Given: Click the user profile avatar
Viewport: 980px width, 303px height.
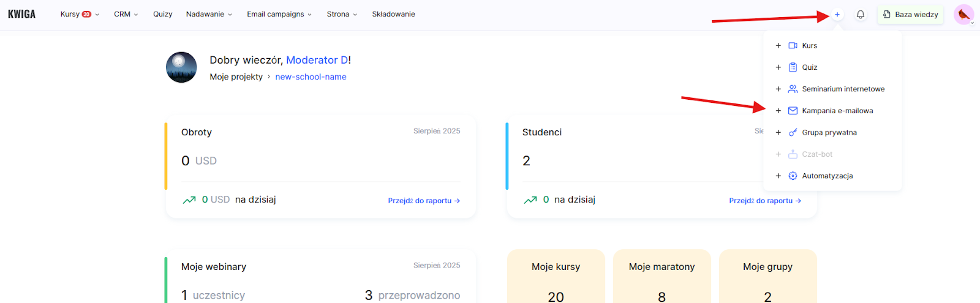Looking at the screenshot, I should tap(963, 15).
